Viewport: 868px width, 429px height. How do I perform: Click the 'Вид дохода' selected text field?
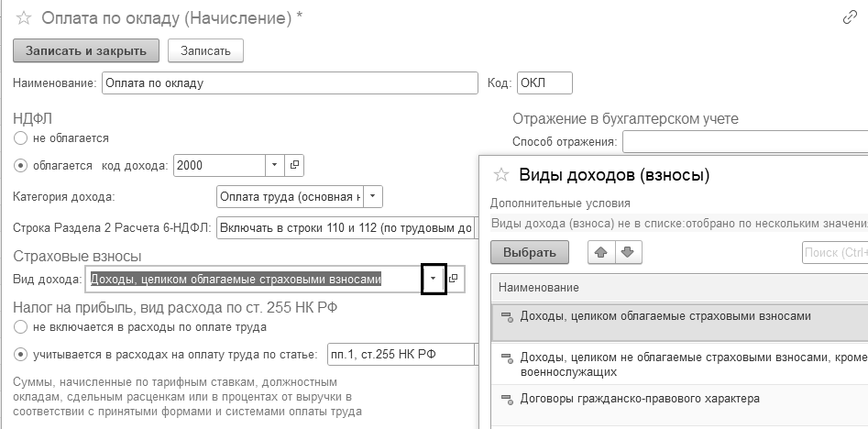coord(254,279)
